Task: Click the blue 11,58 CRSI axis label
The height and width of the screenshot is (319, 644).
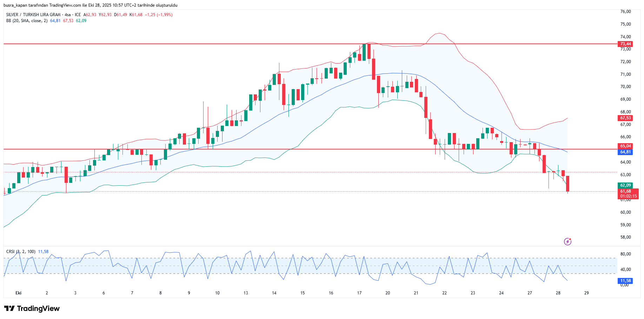Action: click(x=625, y=281)
